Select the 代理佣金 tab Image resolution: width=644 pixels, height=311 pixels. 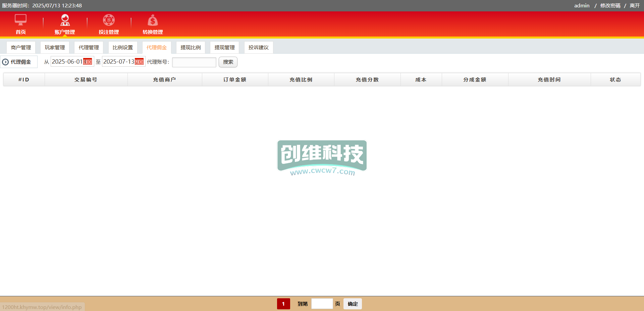coord(157,48)
